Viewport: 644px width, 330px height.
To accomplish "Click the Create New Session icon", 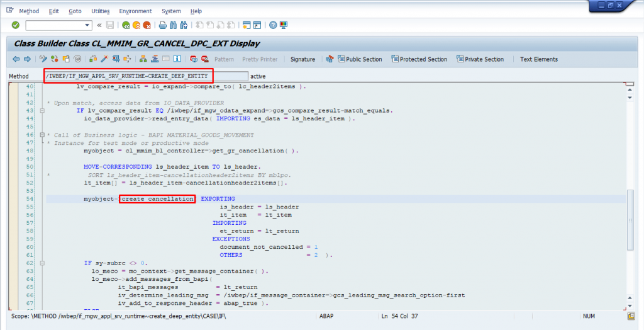I will tap(247, 26).
